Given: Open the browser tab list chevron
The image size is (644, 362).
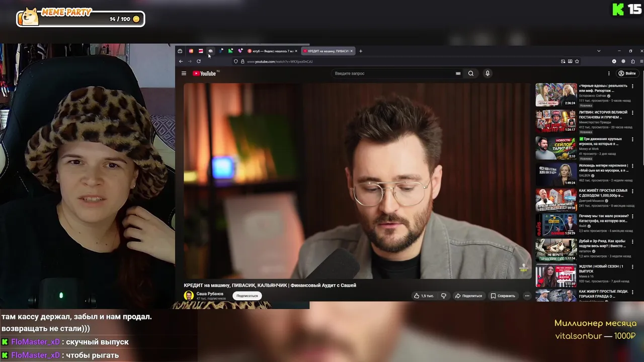Looking at the screenshot, I should click(x=599, y=51).
